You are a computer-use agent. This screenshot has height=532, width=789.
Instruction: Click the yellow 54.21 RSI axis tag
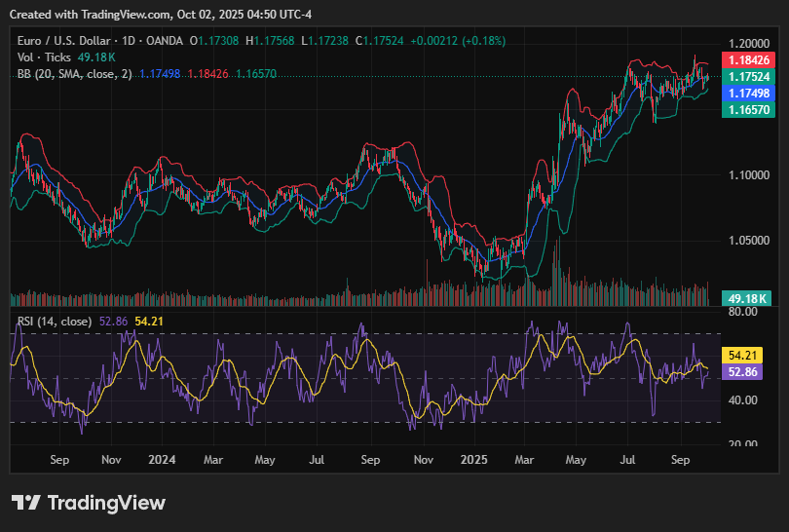(x=740, y=356)
